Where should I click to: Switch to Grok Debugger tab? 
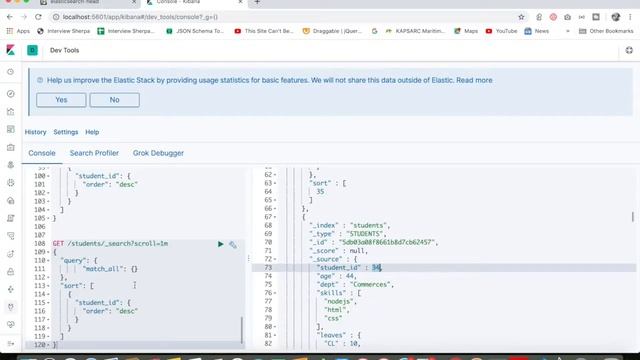(158, 153)
